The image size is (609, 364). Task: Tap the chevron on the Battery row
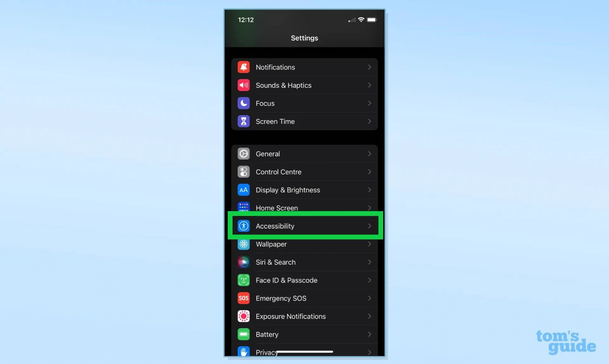coord(370,335)
